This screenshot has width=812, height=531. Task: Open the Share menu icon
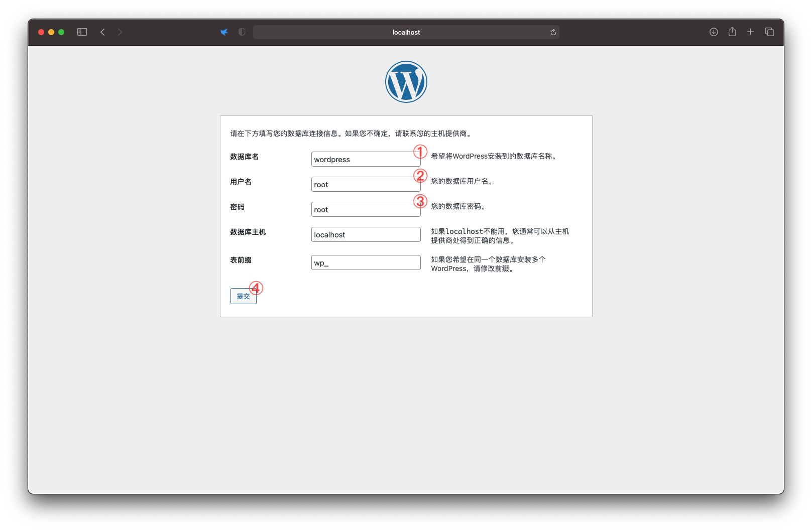(x=732, y=32)
